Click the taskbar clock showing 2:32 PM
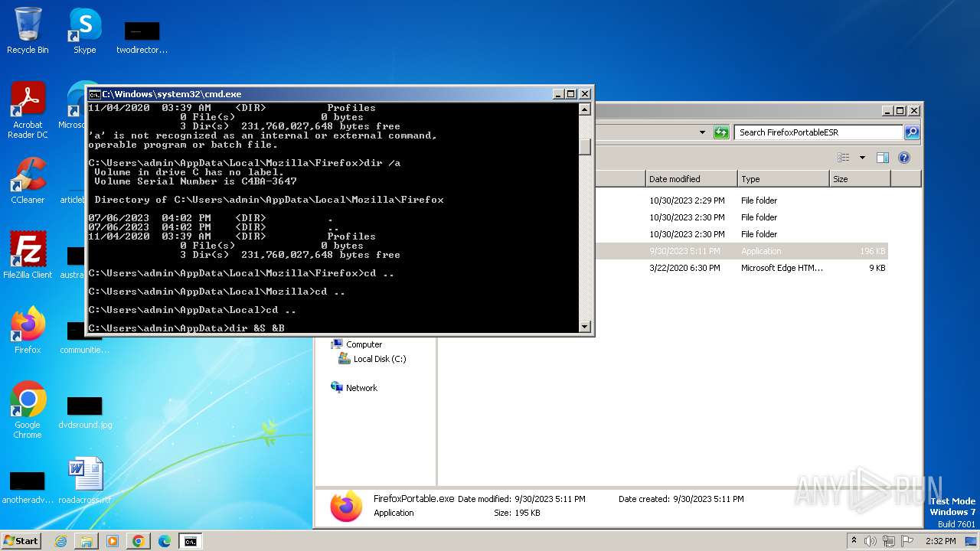This screenshot has height=551, width=980. click(940, 541)
